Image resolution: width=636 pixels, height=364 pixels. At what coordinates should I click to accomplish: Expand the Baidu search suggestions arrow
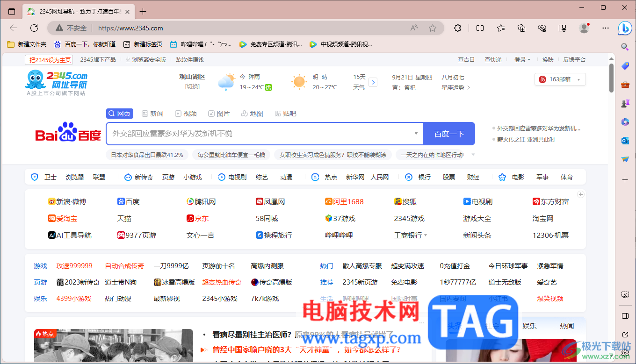416,134
